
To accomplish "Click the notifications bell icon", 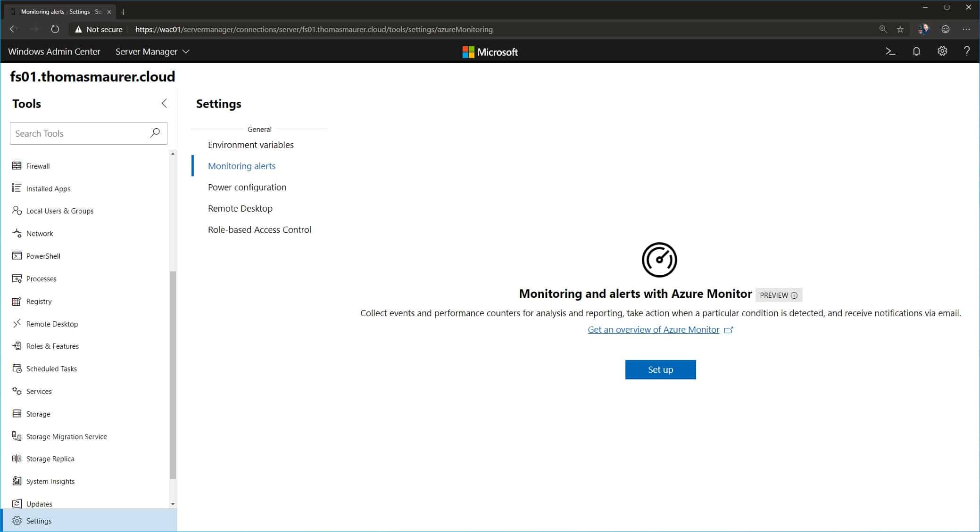I will [x=916, y=52].
